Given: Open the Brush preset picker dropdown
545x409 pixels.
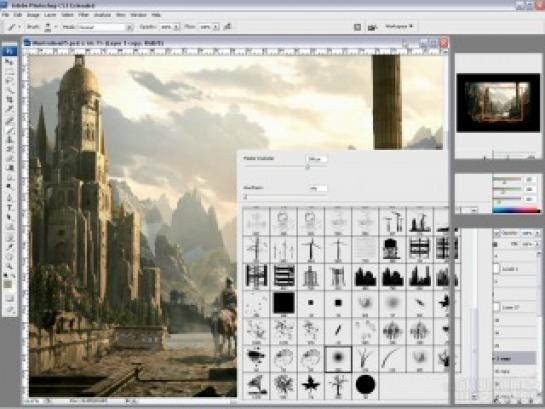Looking at the screenshot, I should [x=55, y=27].
